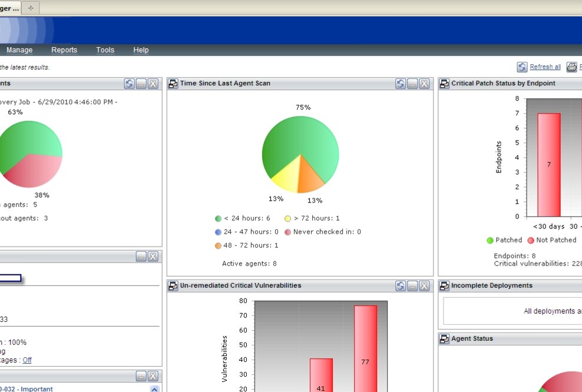Open the 0-032 Important bulletin link
Viewport: 582px width, 392px height.
pos(25,389)
